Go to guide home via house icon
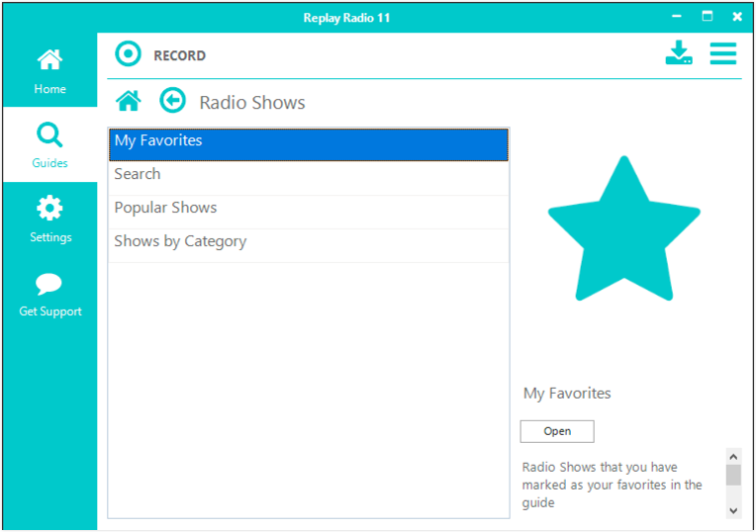Screen dimensions: 756x532 coord(129,101)
